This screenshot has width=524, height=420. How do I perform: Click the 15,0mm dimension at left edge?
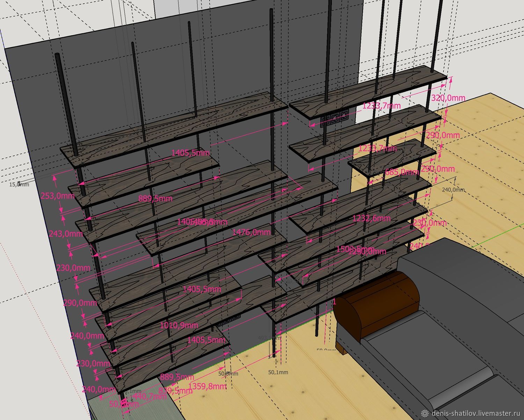19,184
